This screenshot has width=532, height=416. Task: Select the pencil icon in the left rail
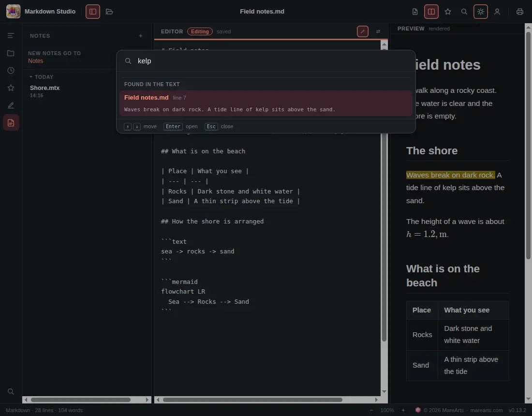pyautogui.click(x=11, y=105)
